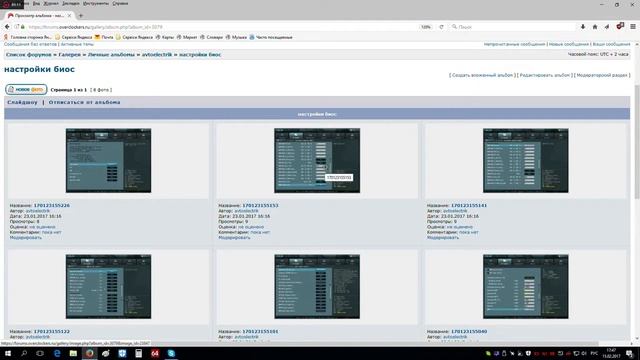The height and width of the screenshot is (360, 640).
Task: Open a new tab with plus button
Action: 80,16
